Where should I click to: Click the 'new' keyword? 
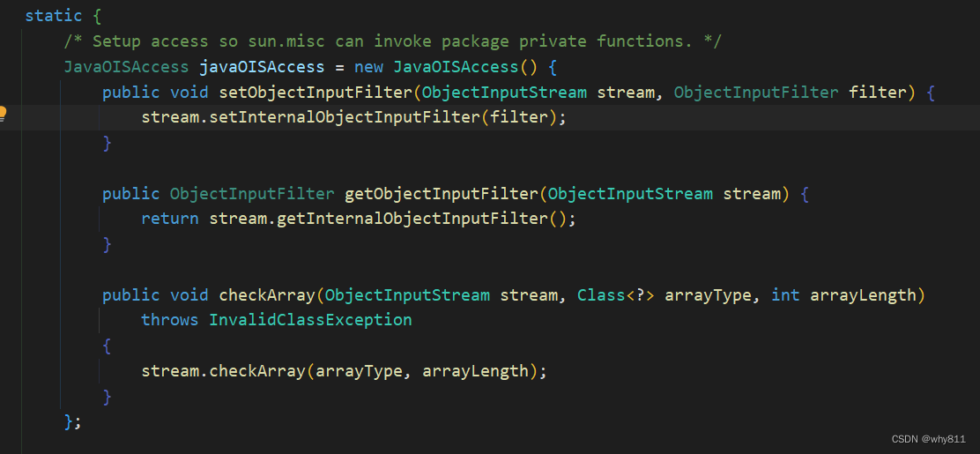click(x=368, y=67)
